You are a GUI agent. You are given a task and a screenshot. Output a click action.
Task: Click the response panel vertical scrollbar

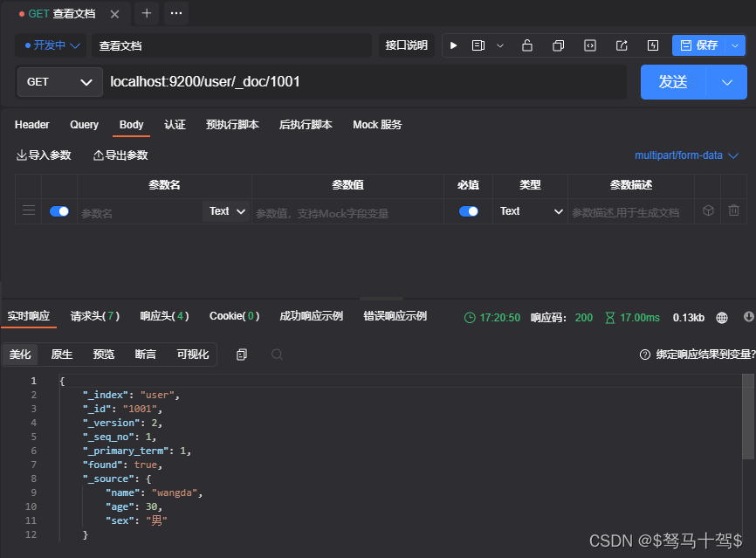(x=748, y=417)
